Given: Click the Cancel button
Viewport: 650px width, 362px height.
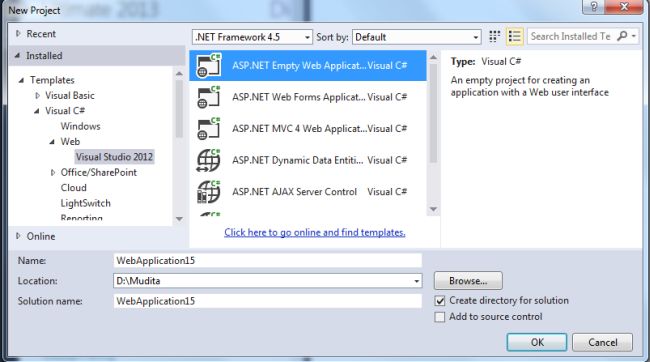Looking at the screenshot, I should 602,343.
